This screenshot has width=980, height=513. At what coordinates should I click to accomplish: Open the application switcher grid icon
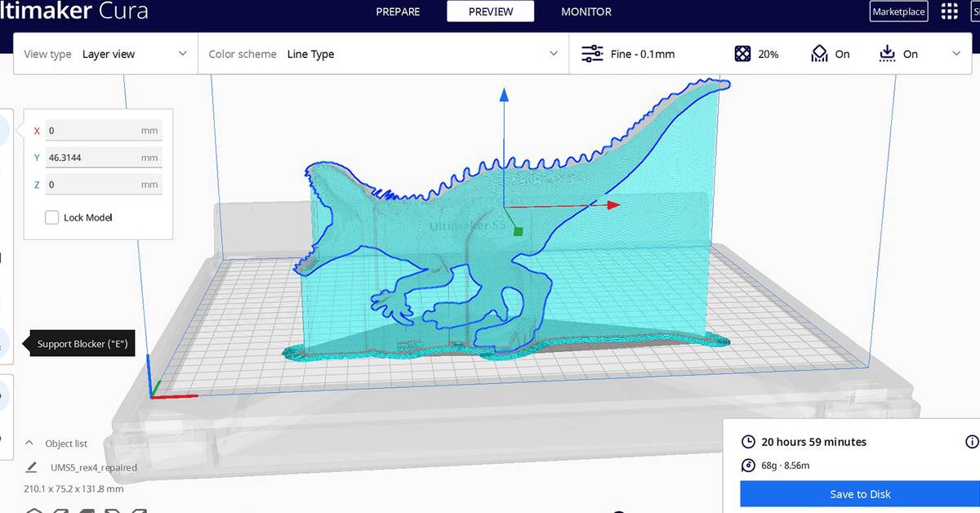click(x=949, y=11)
